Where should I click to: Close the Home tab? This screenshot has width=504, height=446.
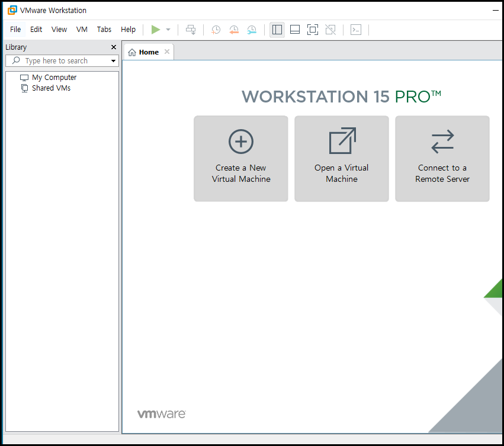tap(167, 52)
